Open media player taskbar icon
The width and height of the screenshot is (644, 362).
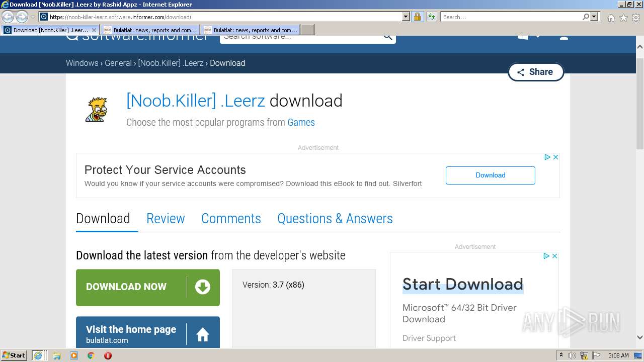[74, 355]
